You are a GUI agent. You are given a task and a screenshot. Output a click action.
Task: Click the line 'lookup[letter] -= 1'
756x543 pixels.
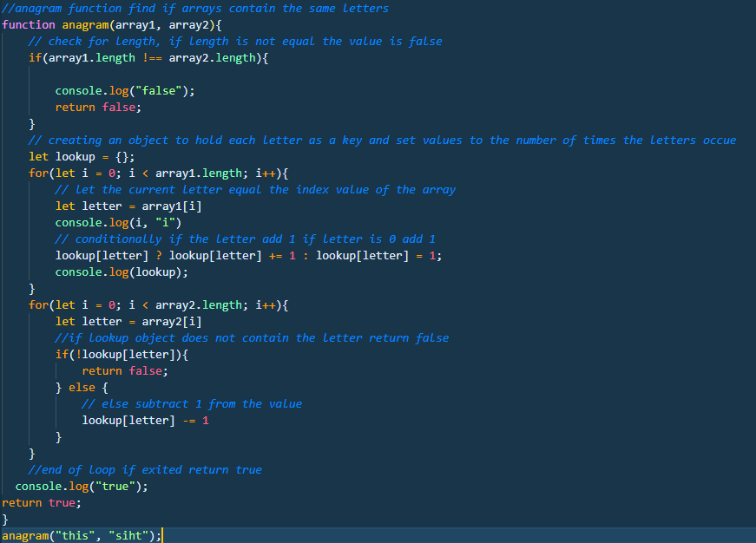(145, 420)
